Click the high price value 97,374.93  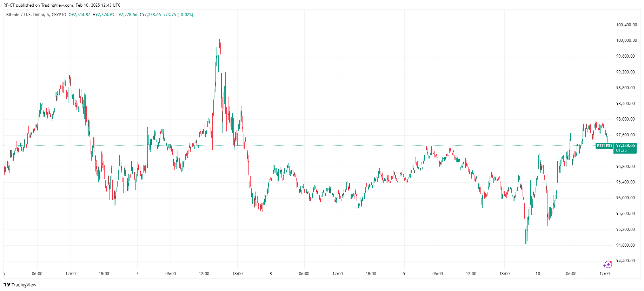(x=104, y=15)
